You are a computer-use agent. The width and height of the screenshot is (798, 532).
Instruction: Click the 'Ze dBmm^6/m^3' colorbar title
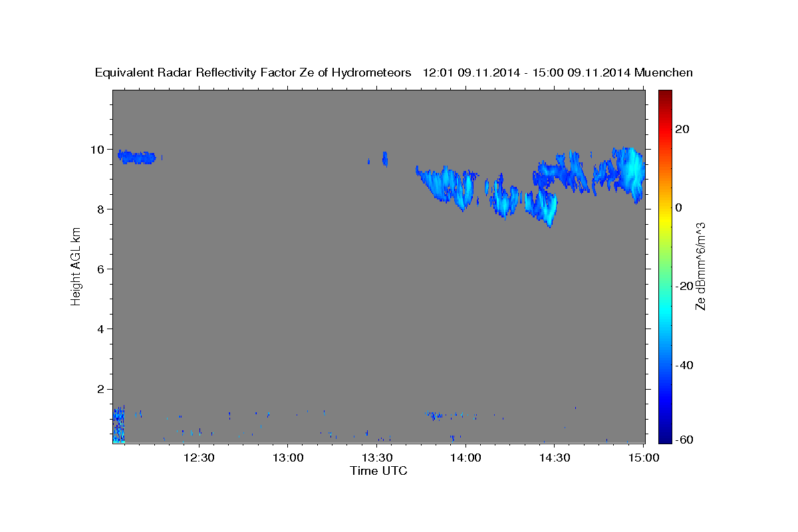pyautogui.click(x=700, y=266)
